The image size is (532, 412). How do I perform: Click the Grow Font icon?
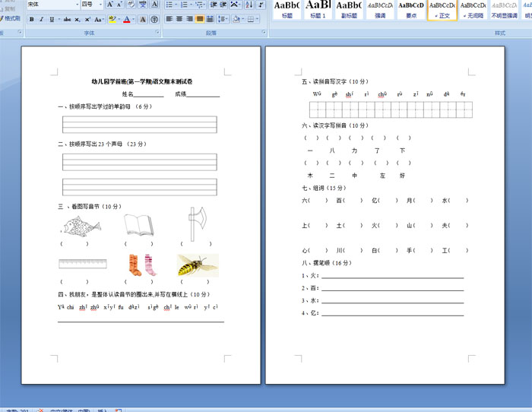tap(109, 5)
